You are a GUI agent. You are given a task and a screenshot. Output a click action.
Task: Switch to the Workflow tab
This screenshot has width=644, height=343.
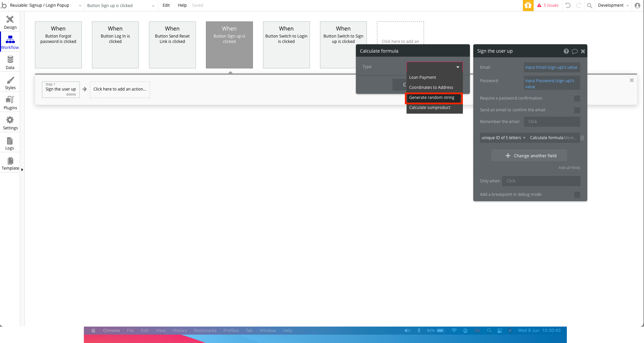coord(10,43)
